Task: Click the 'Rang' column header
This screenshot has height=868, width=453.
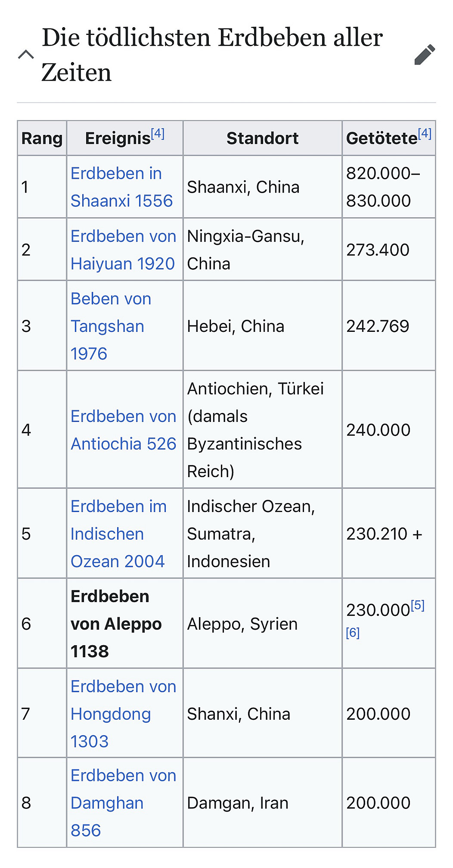Action: pos(42,138)
